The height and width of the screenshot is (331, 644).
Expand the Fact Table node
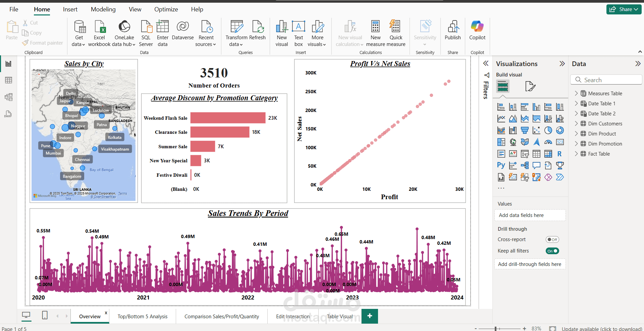pyautogui.click(x=576, y=154)
